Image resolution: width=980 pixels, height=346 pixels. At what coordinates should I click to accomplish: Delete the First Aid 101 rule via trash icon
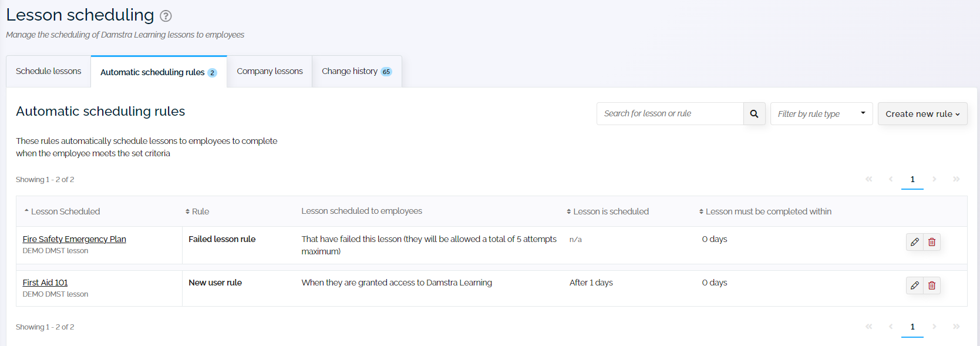(x=931, y=285)
